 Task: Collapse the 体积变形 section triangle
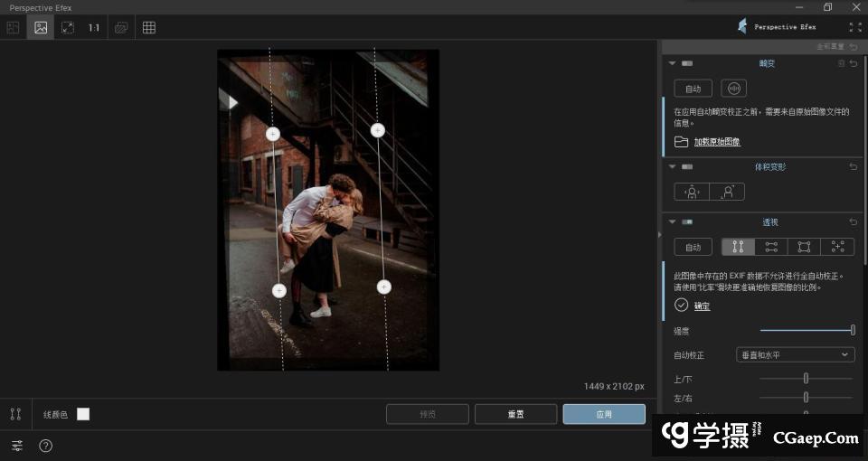[x=672, y=167]
